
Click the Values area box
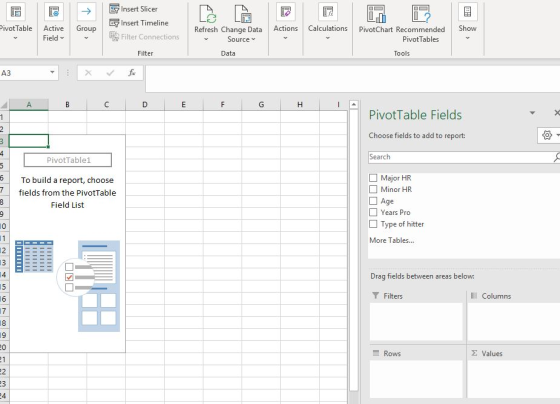(x=514, y=379)
